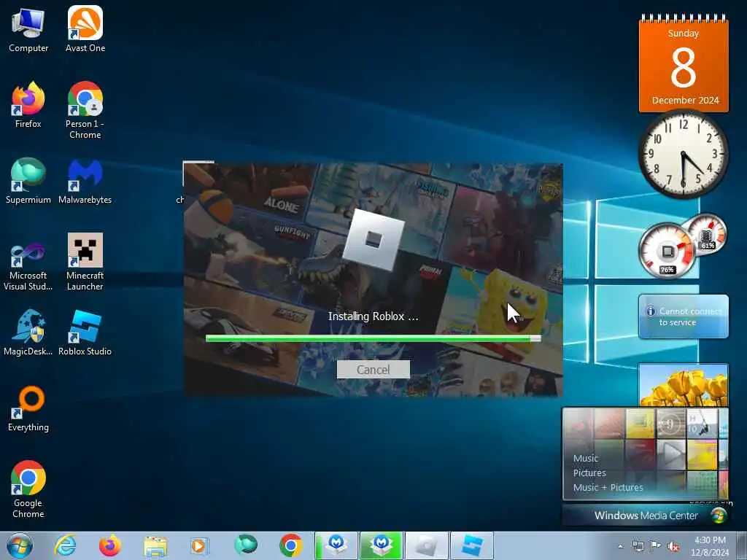Select the Roblox Studio desktop shortcut
The height and width of the screenshot is (560, 747).
coord(85,332)
